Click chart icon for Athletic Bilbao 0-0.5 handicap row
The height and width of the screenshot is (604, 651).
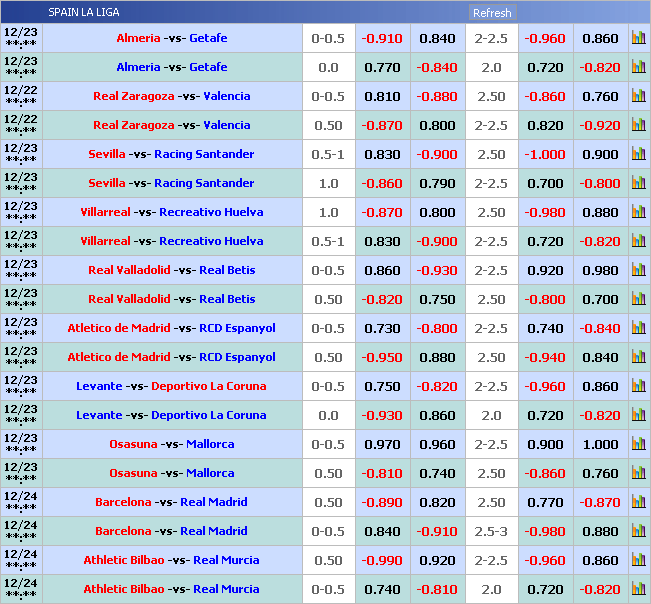coord(638,589)
